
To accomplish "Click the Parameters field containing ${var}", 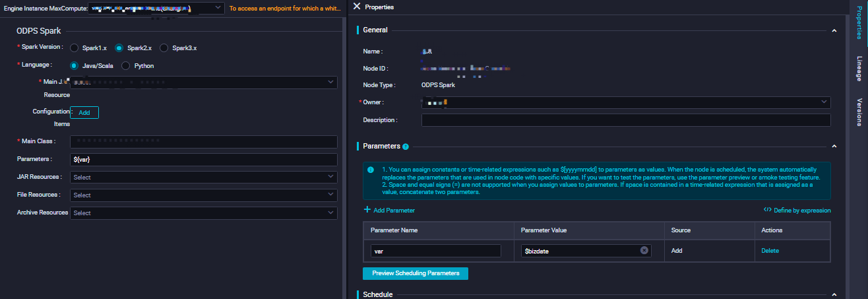I will [204, 159].
